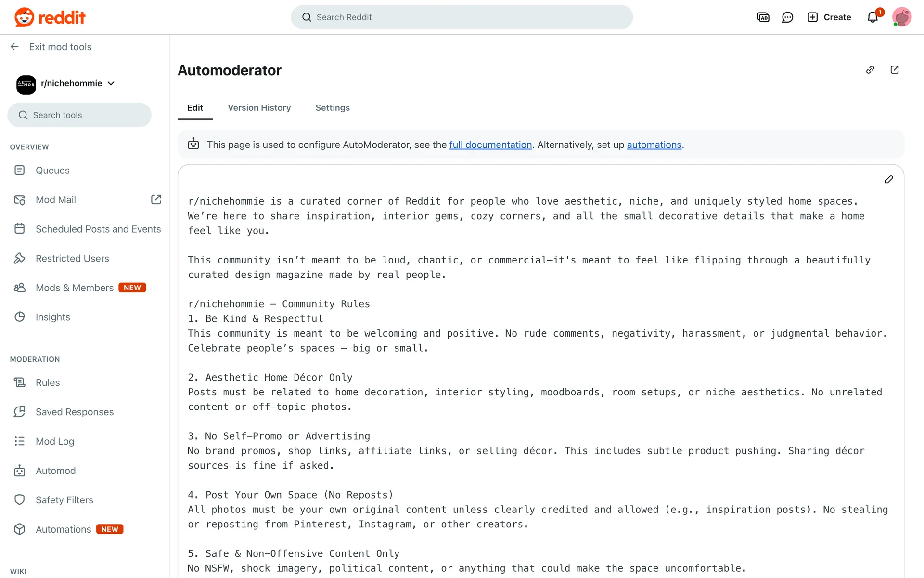The image size is (924, 578).
Task: Switch to the Settings tab
Action: (x=333, y=108)
